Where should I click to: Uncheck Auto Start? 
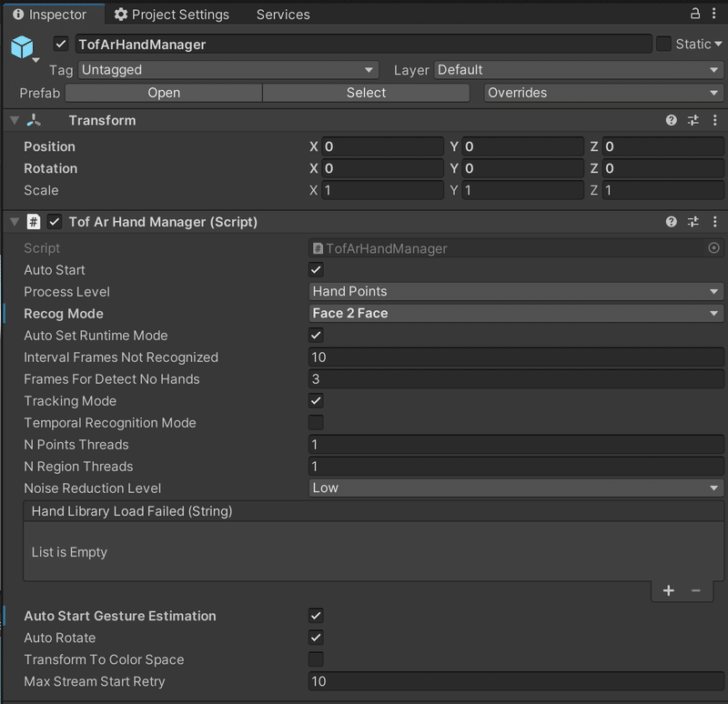(316, 269)
